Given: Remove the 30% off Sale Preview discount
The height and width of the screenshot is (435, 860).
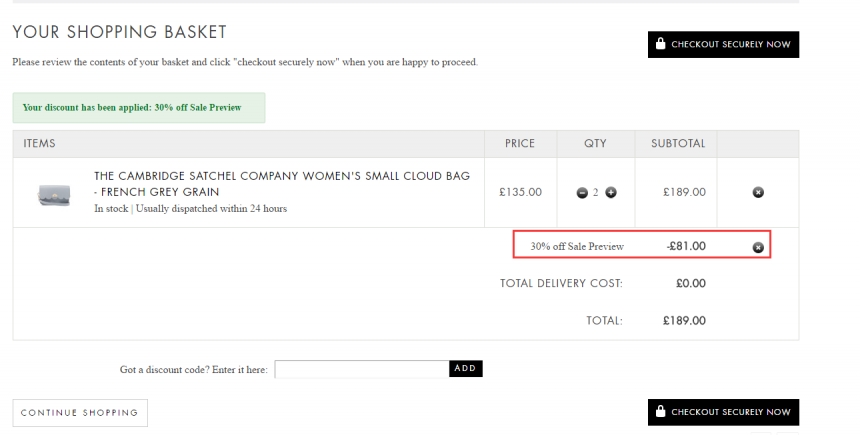Looking at the screenshot, I should pyautogui.click(x=758, y=247).
